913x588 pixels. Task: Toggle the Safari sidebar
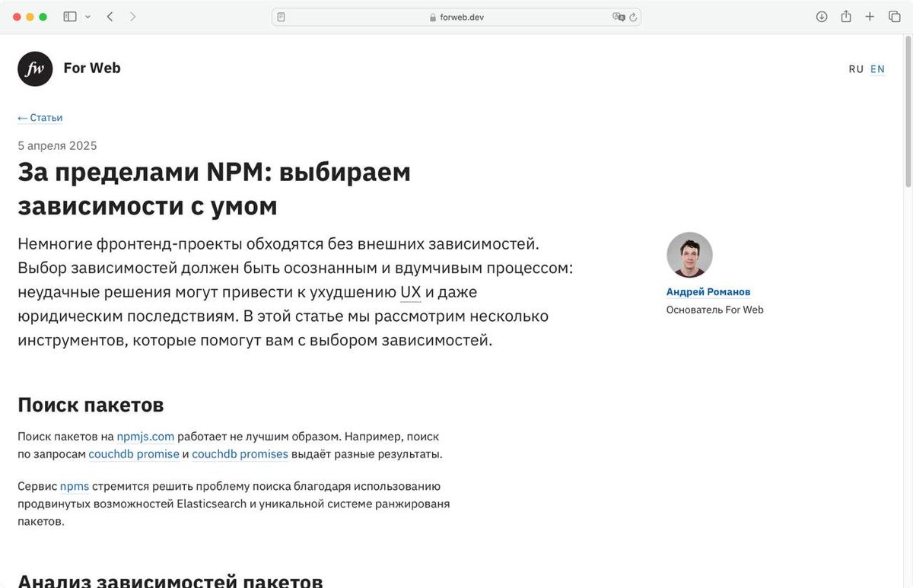[70, 17]
